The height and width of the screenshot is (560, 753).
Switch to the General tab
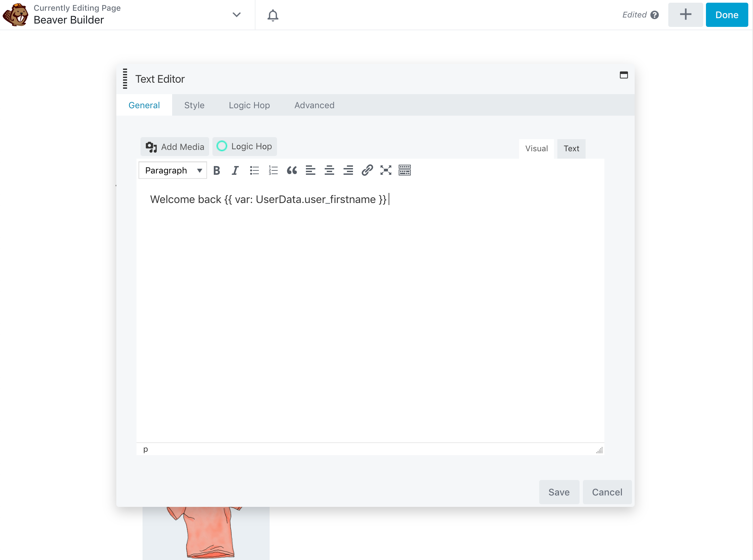pos(144,105)
